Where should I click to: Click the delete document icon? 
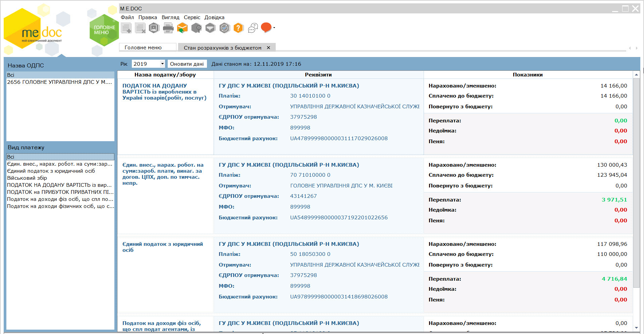140,28
